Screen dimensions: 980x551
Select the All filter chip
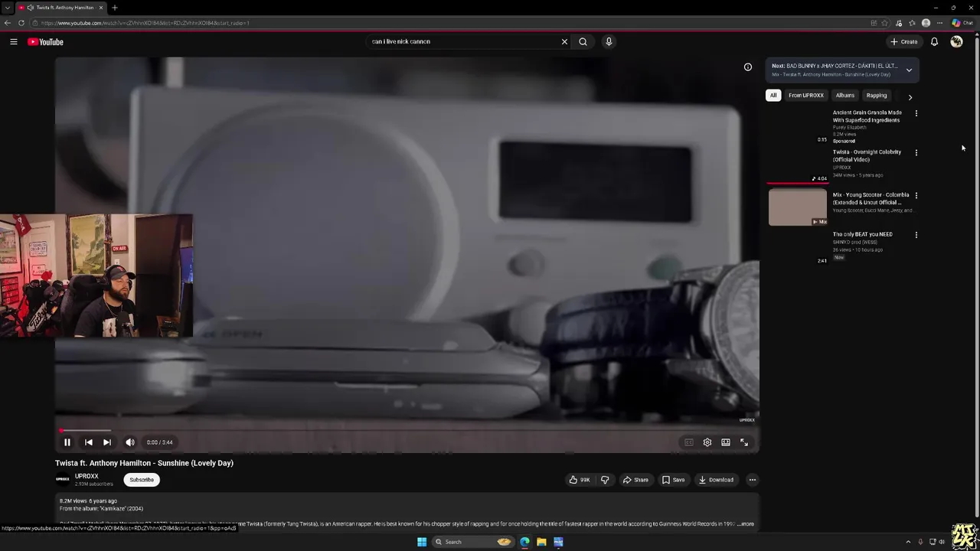[773, 96]
